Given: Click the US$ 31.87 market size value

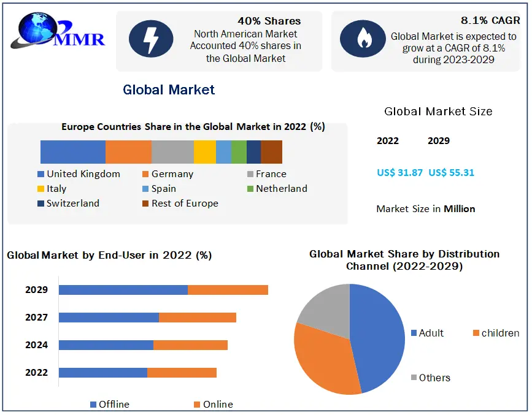Looking at the screenshot, I should (399, 173).
